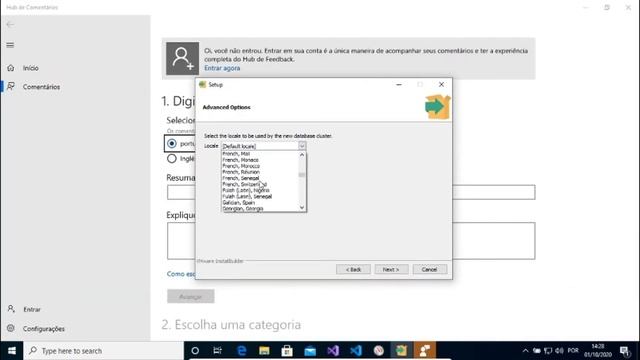
Task: Click the POR input language indicator
Action: [573, 351]
